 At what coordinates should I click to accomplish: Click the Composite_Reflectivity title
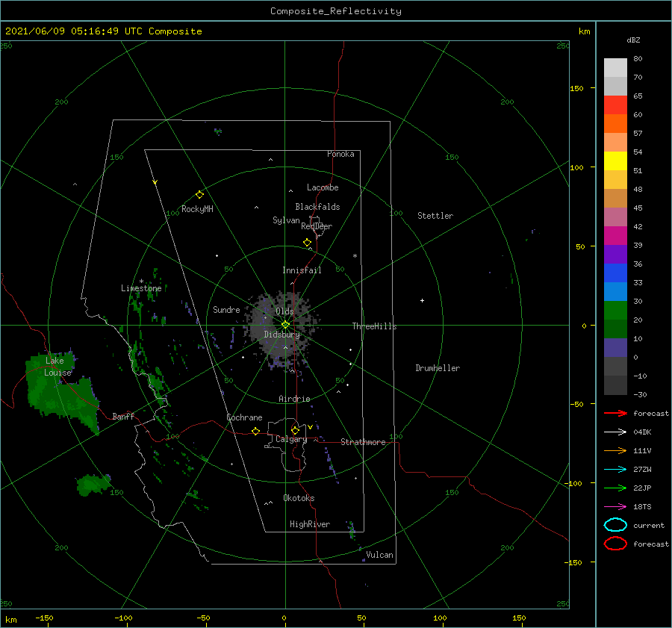click(x=336, y=11)
